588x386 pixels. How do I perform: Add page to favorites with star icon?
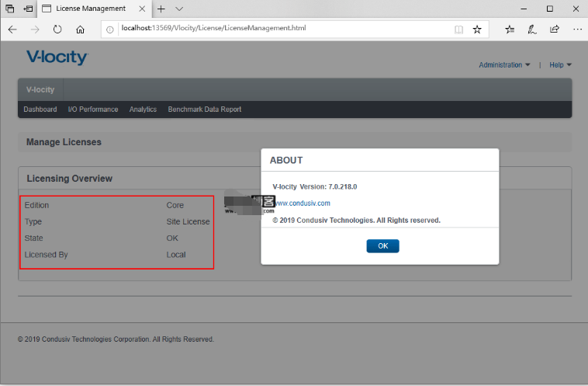(x=477, y=30)
